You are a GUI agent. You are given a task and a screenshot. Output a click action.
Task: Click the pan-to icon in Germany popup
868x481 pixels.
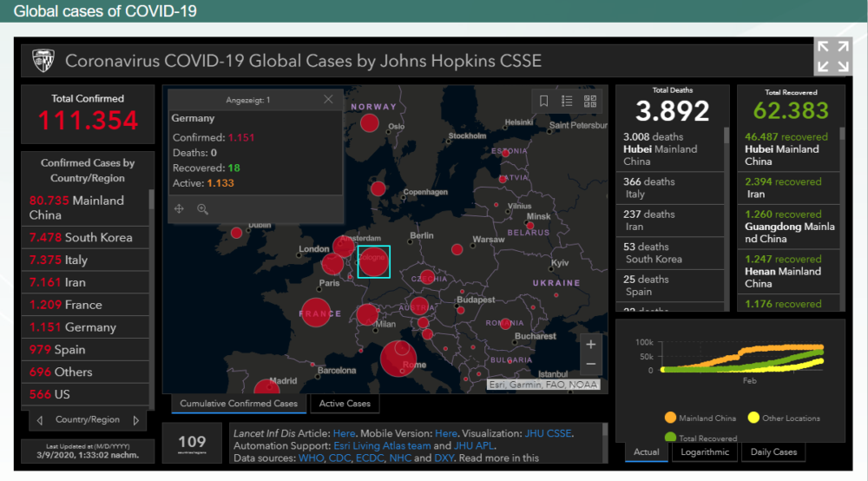(x=179, y=208)
